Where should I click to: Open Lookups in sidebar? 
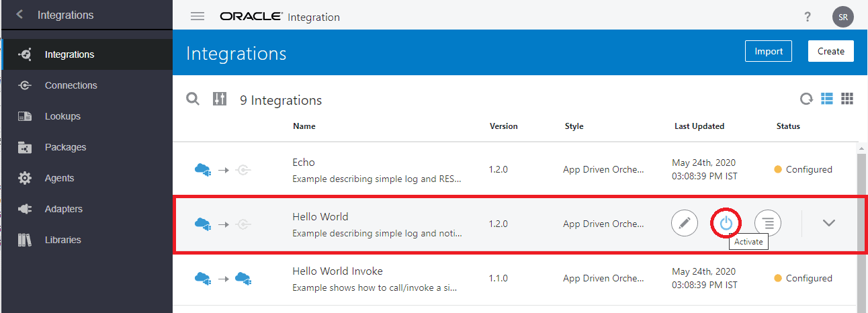click(x=87, y=116)
